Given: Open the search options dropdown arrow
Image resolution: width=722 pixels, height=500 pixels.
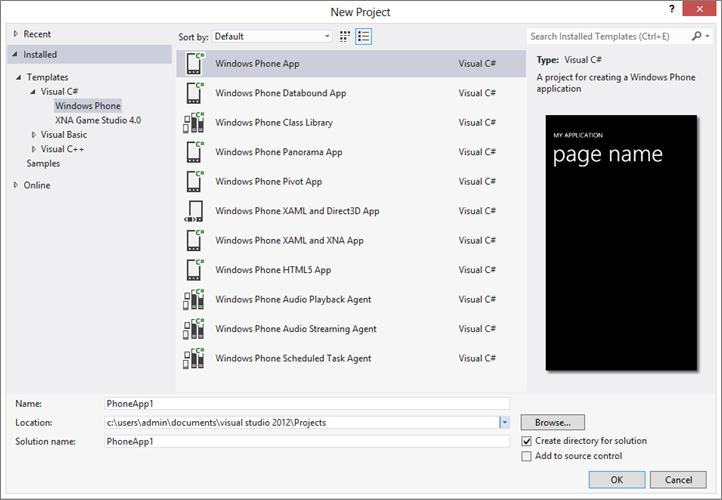Looking at the screenshot, I should (708, 36).
